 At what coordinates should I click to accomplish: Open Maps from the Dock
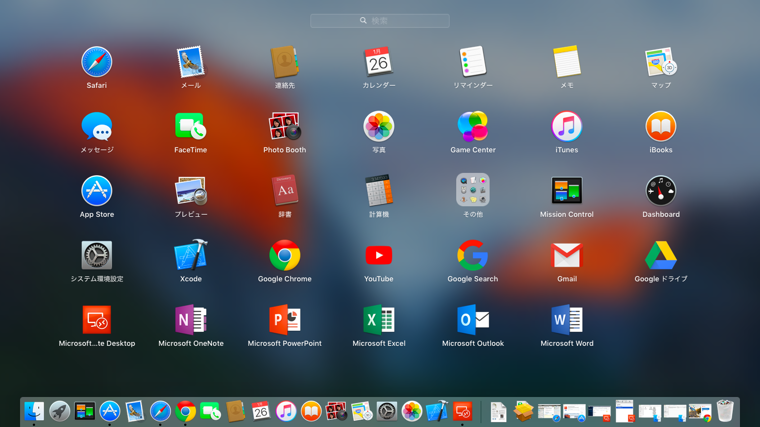[362, 411]
